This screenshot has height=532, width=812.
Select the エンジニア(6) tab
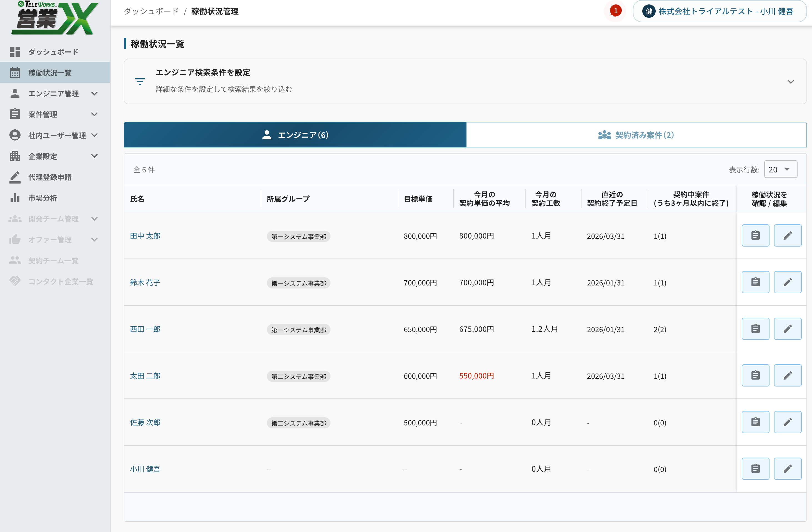coord(295,135)
